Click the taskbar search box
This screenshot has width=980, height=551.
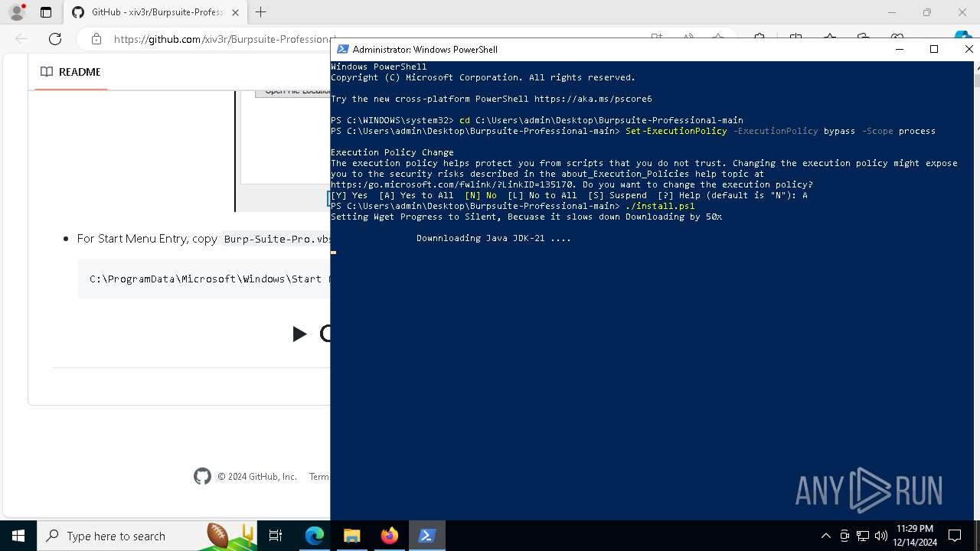(148, 536)
